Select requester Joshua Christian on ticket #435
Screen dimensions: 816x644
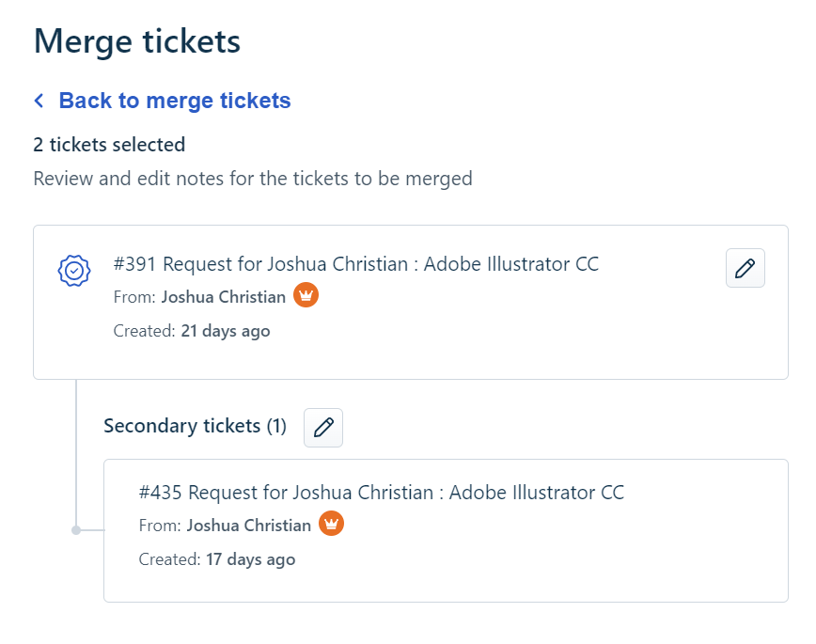249,525
